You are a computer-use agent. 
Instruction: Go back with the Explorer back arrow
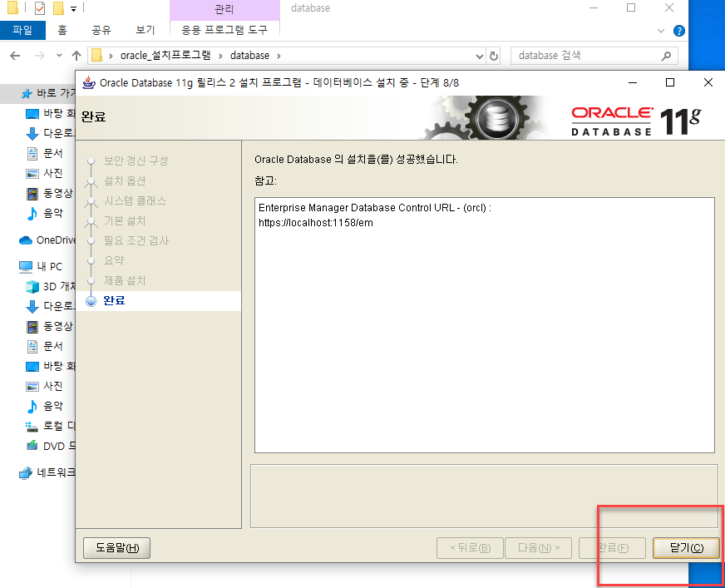[15, 56]
